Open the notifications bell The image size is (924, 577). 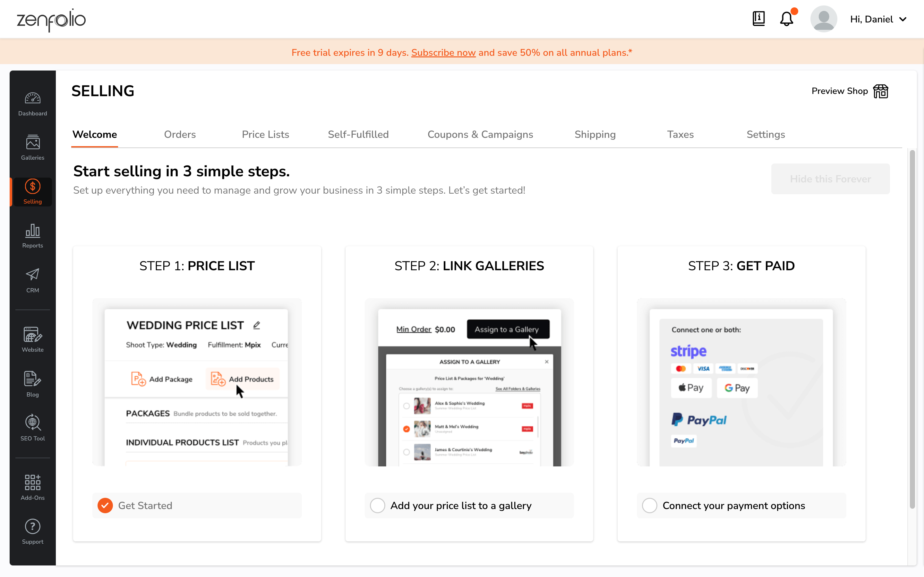[786, 19]
